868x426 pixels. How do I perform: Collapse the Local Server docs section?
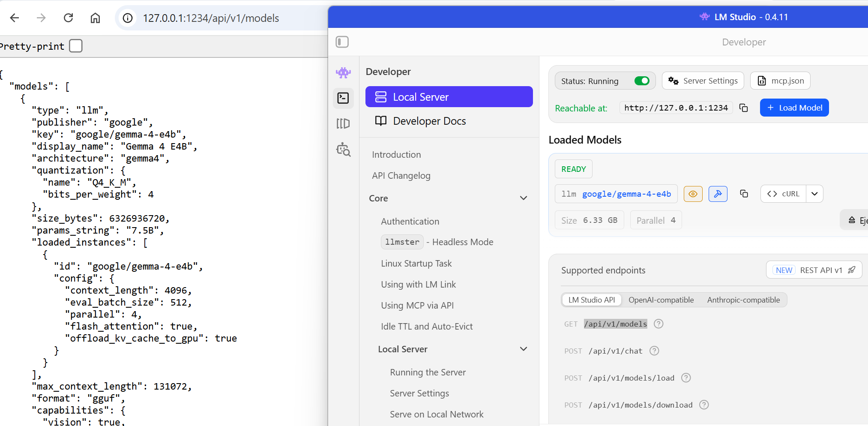[523, 349]
